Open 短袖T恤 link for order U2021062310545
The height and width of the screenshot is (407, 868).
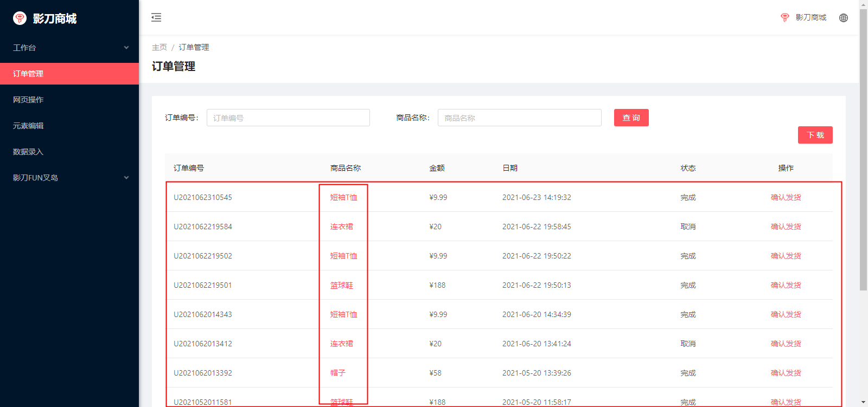343,197
